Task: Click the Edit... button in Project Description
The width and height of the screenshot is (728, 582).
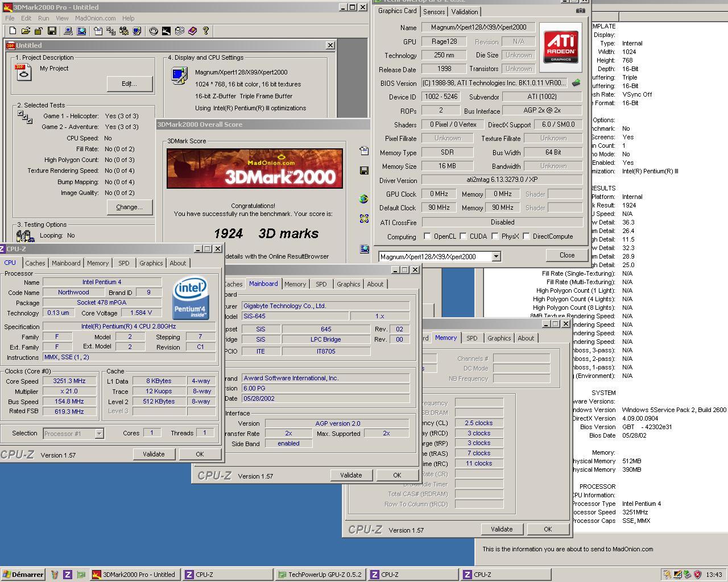Action: [130, 84]
